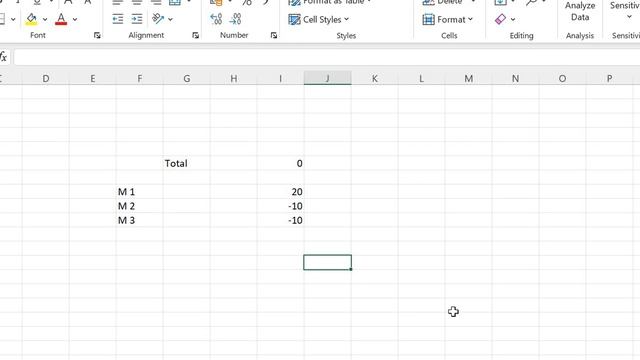Image resolution: width=640 pixels, height=360 pixels.
Task: Select column E header
Action: pyautogui.click(x=93, y=78)
